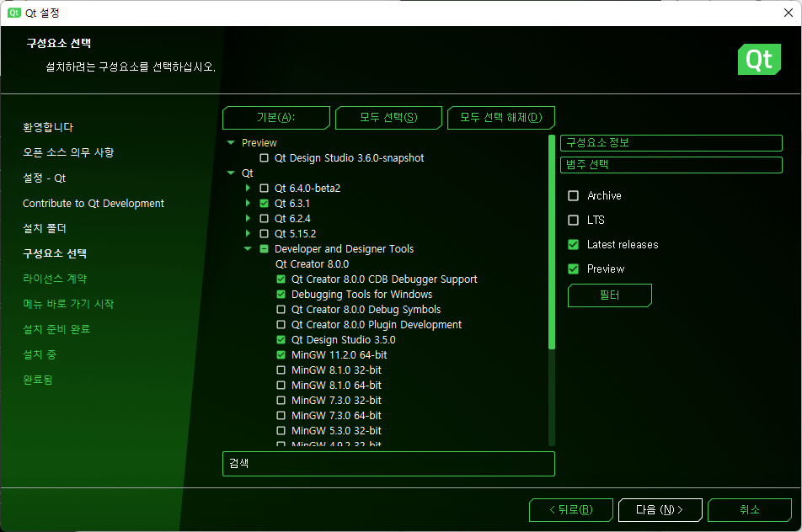Check MinGW 8.1.0 32-bit

(281, 370)
